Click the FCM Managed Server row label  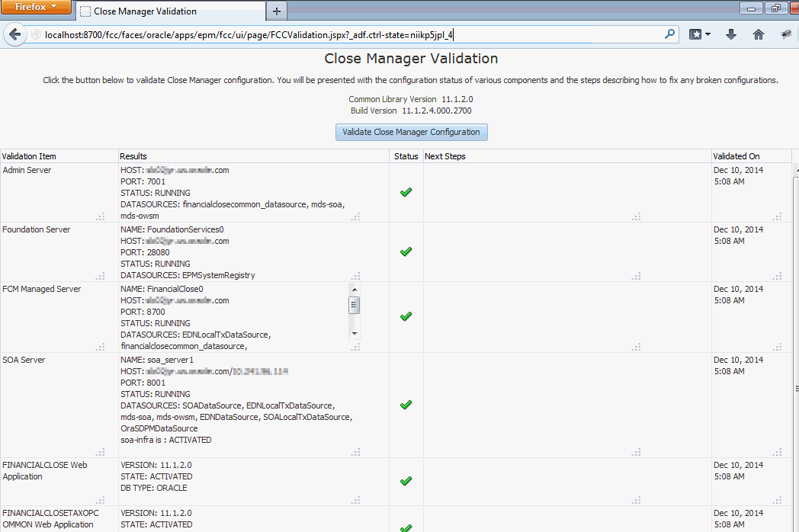[x=42, y=289]
